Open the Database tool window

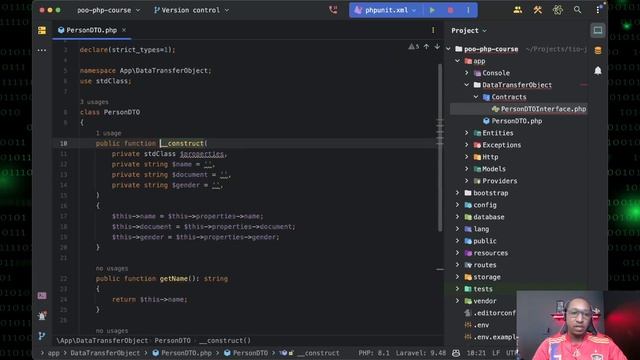(x=598, y=51)
